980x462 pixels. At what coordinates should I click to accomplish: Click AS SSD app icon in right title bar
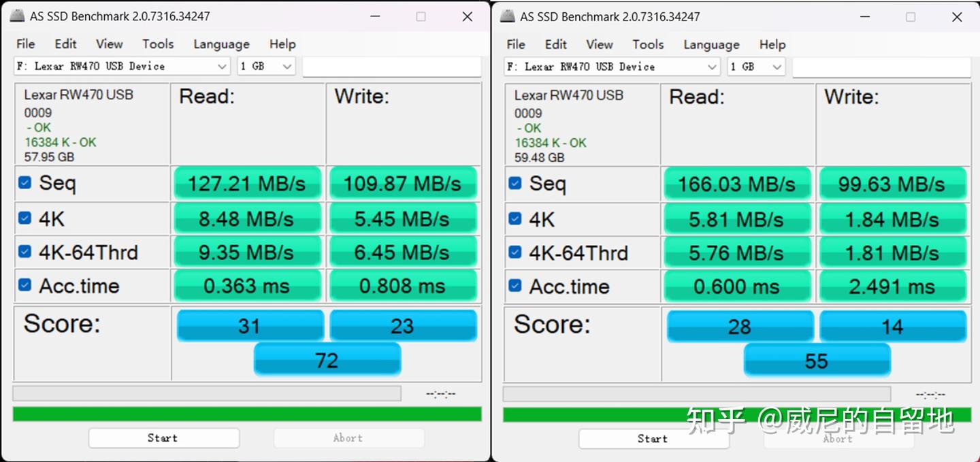coord(507,16)
